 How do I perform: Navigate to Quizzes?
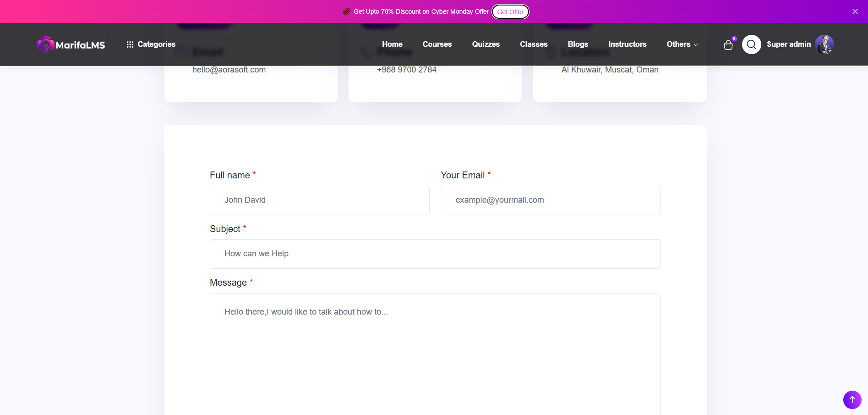point(486,44)
